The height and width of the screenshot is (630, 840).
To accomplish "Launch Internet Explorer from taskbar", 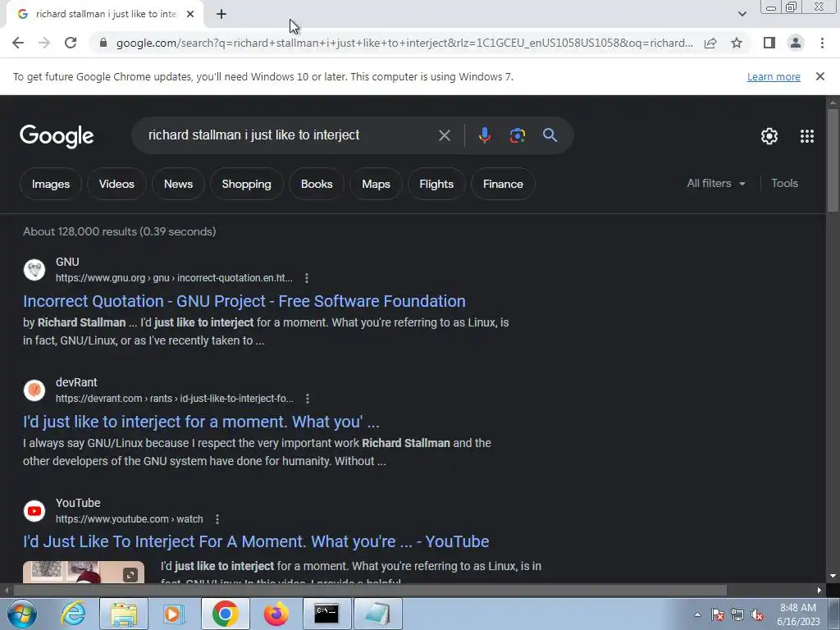I will coord(73,614).
